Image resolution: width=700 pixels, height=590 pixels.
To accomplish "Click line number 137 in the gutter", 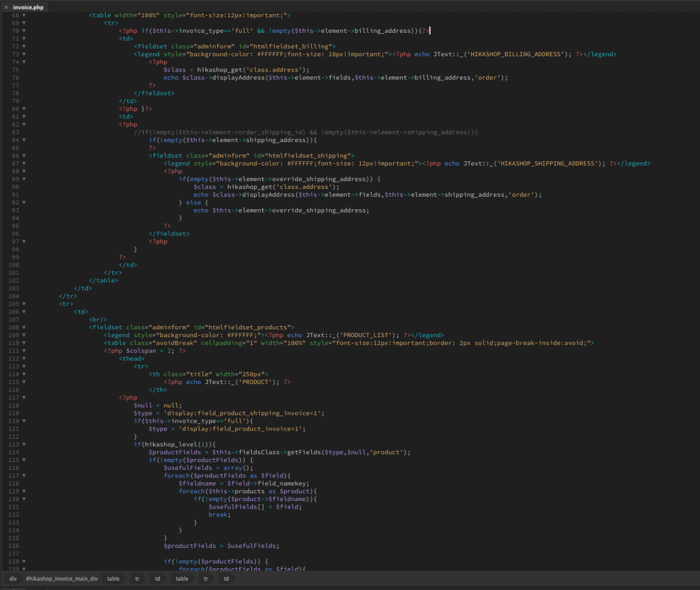I will pyautogui.click(x=13, y=553).
